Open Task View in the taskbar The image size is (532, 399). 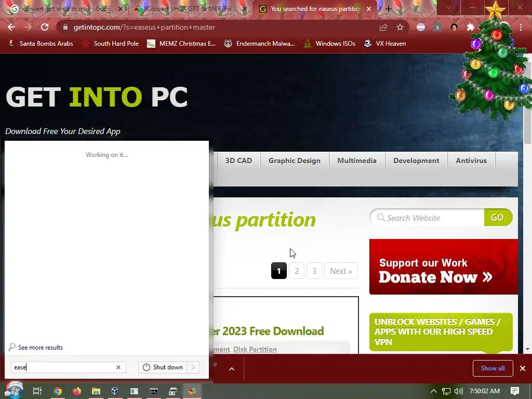pos(37,391)
